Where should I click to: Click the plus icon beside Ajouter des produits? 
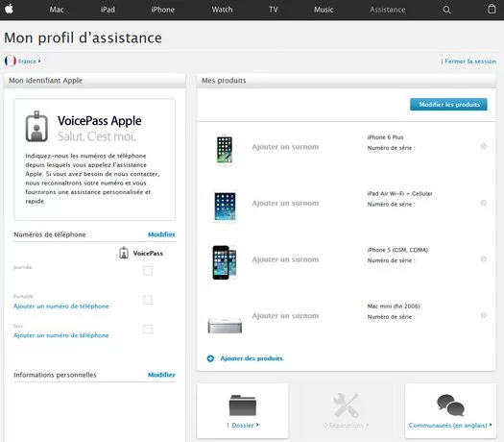(x=210, y=358)
